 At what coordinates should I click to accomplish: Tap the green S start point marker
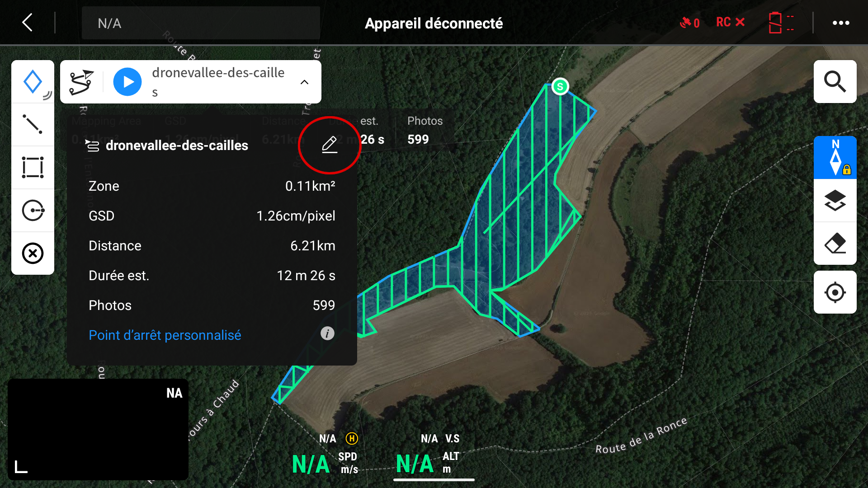pos(560,86)
